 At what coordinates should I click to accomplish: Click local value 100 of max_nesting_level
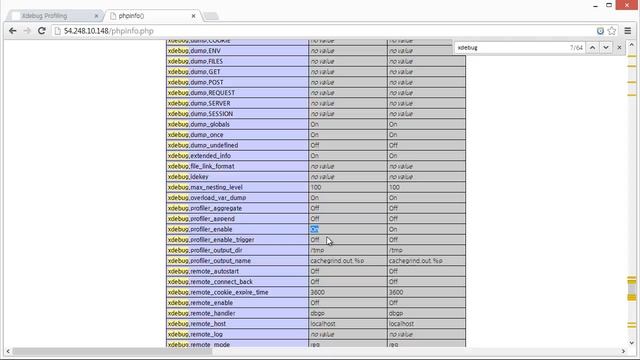(316, 187)
